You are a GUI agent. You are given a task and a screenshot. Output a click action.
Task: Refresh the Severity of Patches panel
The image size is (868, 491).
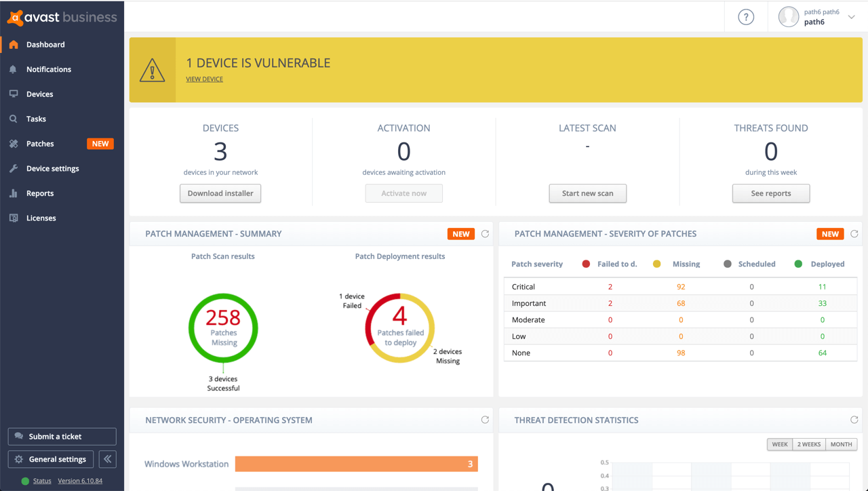[x=854, y=234]
